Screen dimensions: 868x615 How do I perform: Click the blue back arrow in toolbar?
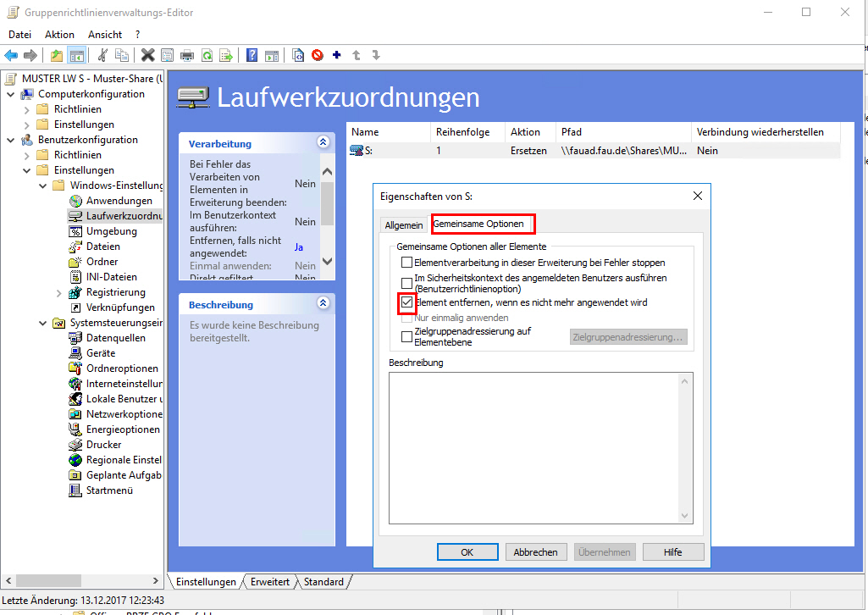click(x=11, y=56)
